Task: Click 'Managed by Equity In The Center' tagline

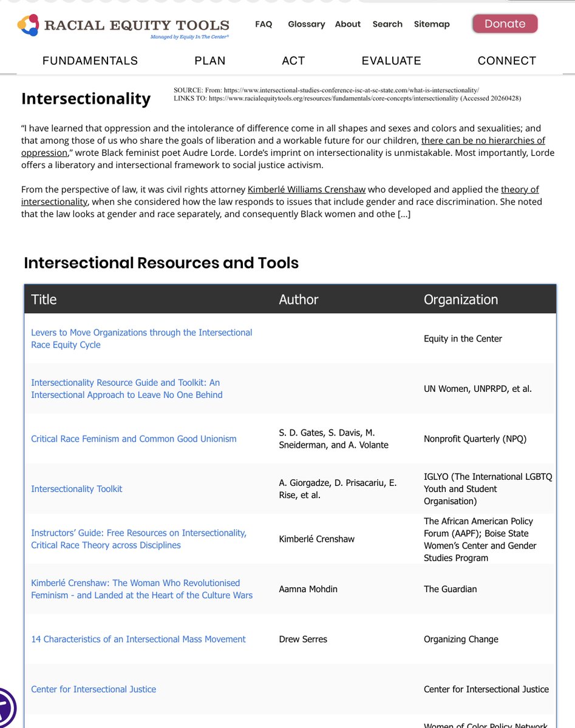Action: (x=190, y=37)
